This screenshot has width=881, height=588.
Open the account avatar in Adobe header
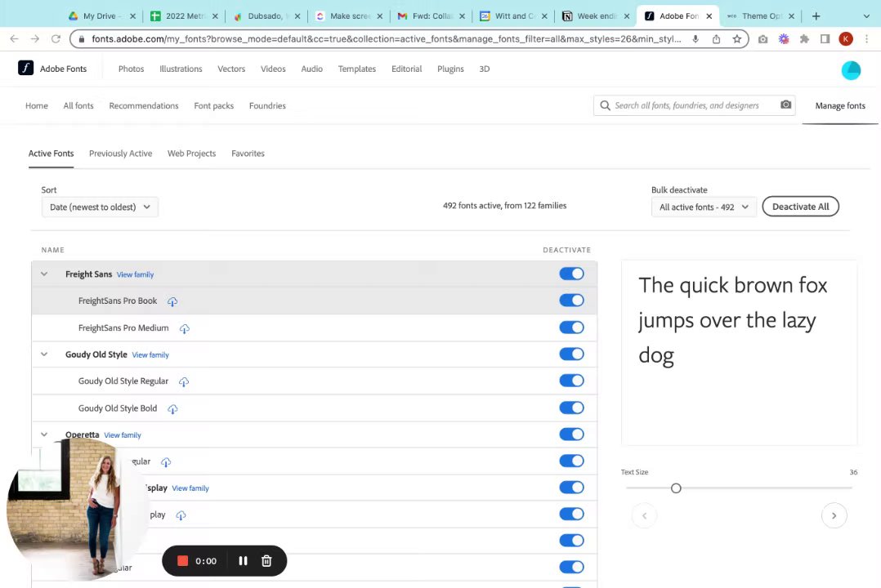pyautogui.click(x=851, y=70)
